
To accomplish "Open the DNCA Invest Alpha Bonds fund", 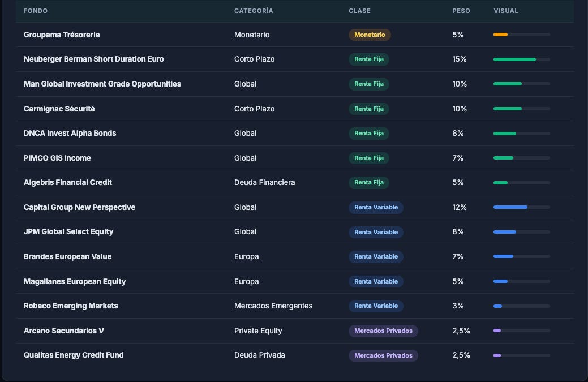I will tap(70, 133).
